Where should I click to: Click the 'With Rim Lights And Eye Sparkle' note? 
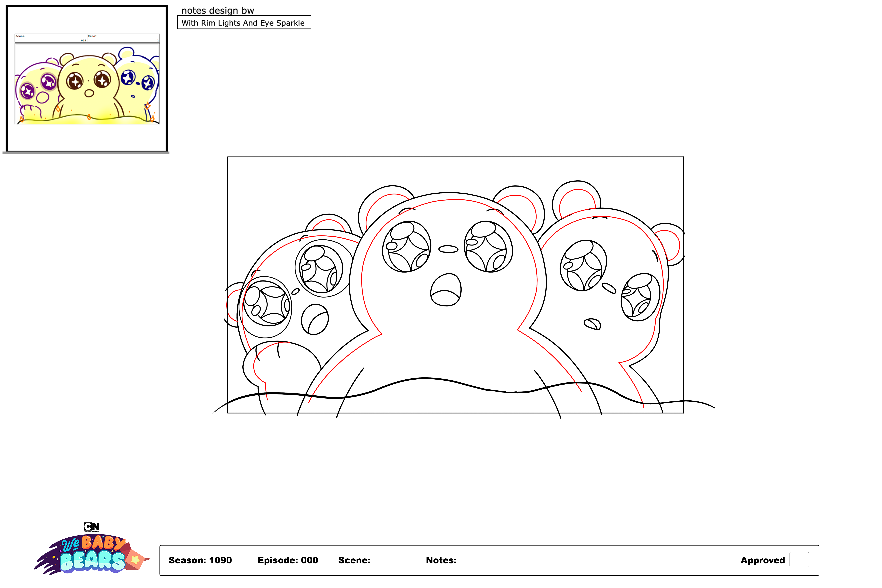pyautogui.click(x=243, y=23)
